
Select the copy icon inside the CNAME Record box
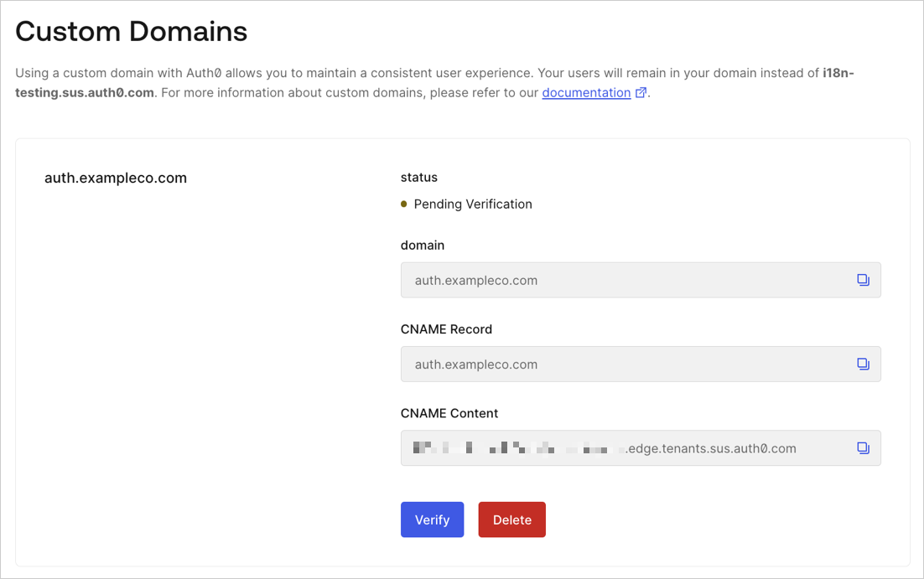(x=863, y=364)
